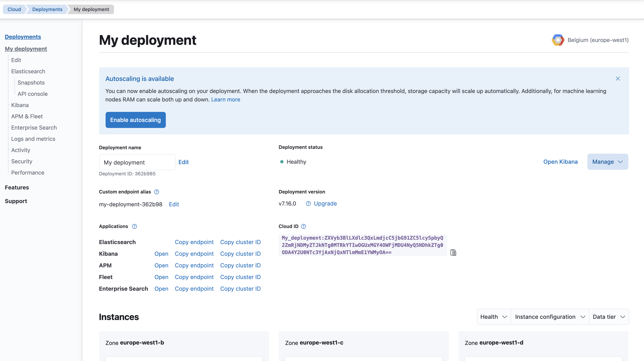Image resolution: width=644 pixels, height=361 pixels.
Task: Open the Fleet application
Action: (161, 277)
